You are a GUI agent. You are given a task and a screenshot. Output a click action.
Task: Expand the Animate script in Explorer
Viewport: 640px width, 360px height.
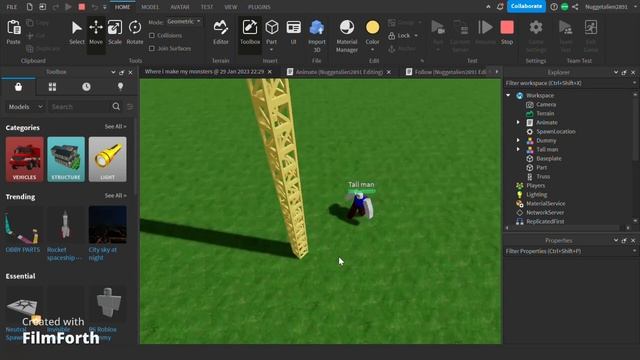pos(518,122)
